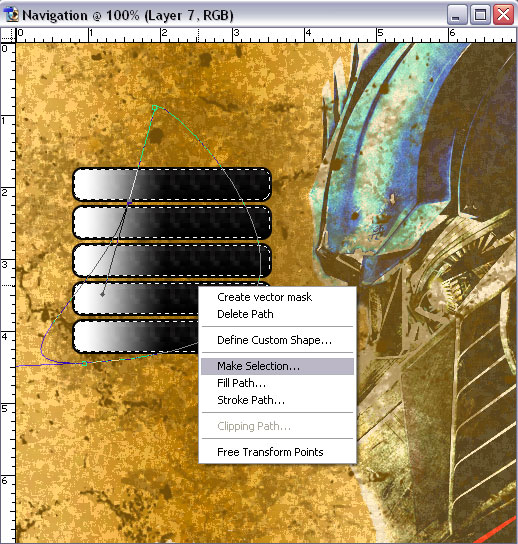Click the third gradient bar in the stack
Image resolution: width=518 pixels, height=544 pixels.
[x=172, y=261]
